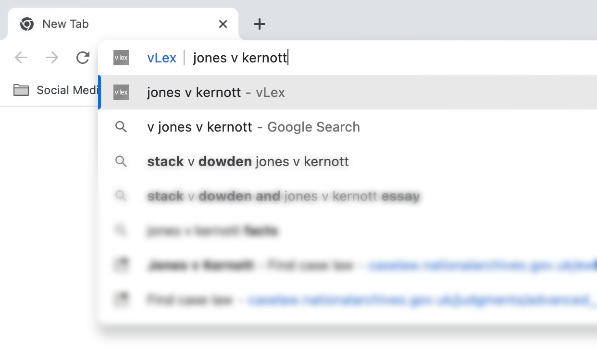Click the browser Back arrow
Viewport: 597px width, 364px height.
[21, 58]
